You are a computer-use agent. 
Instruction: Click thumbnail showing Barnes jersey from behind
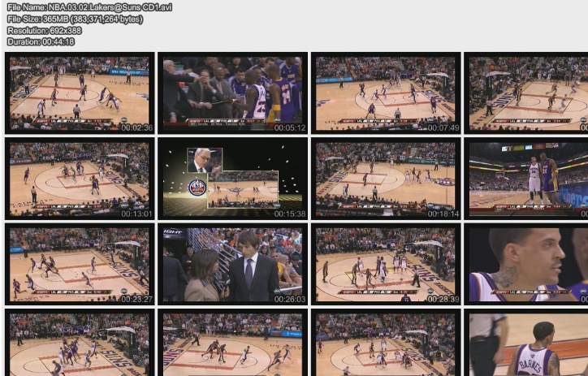(x=528, y=344)
